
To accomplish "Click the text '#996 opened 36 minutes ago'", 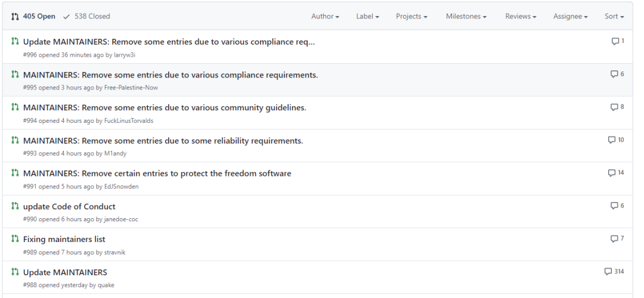I will [x=63, y=55].
